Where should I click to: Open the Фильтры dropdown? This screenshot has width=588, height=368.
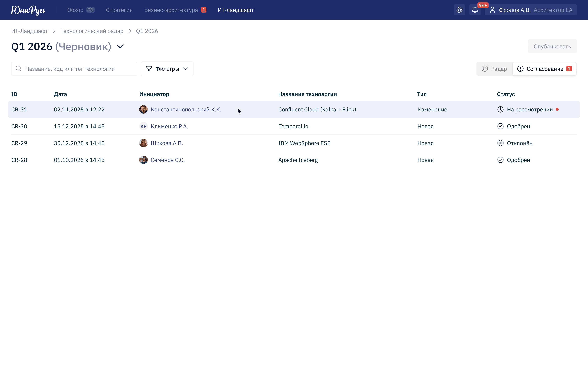click(x=167, y=69)
